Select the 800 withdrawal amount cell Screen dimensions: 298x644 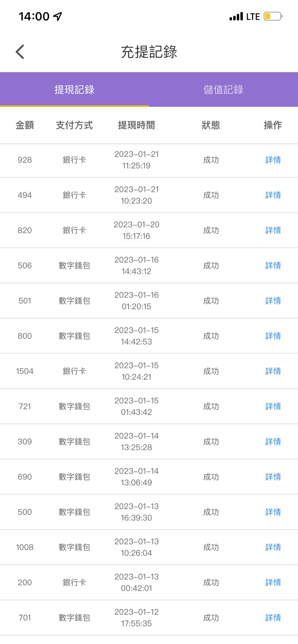coord(25,336)
